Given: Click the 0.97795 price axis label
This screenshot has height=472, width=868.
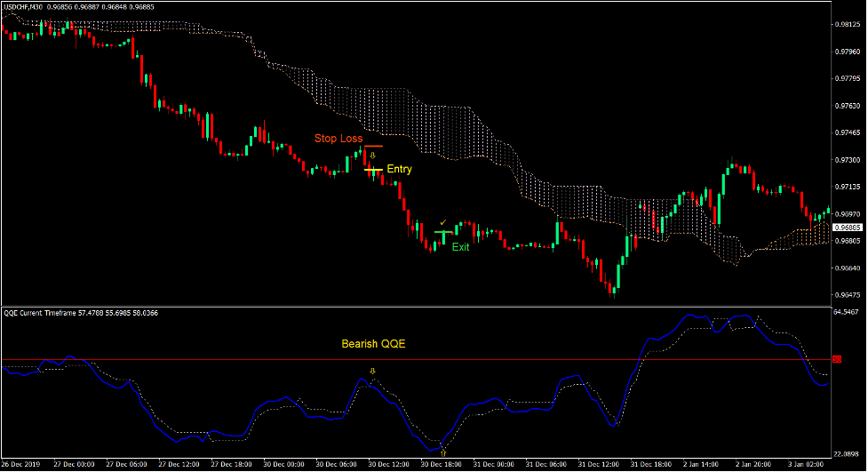Looking at the screenshot, I should coord(847,78).
